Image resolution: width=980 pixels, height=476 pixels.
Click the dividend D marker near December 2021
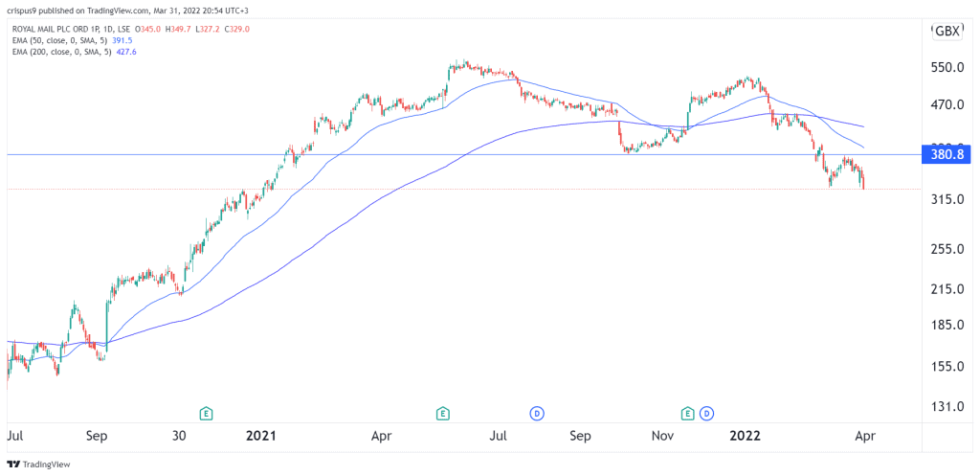[707, 413]
